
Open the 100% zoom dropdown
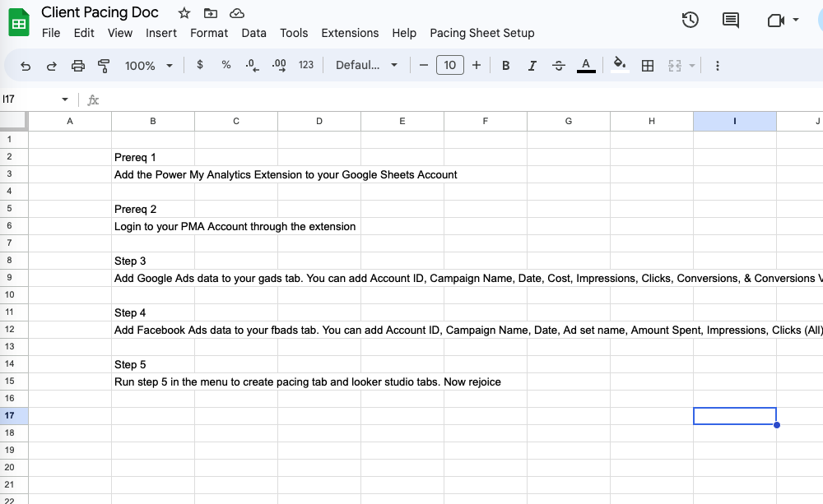click(148, 66)
